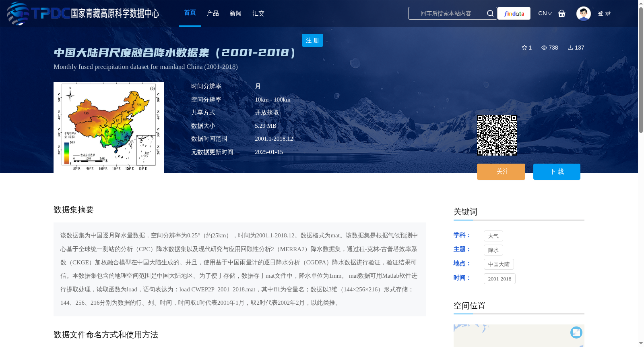Open the 汇交 menu item
The width and height of the screenshot is (644, 347).
tap(258, 13)
